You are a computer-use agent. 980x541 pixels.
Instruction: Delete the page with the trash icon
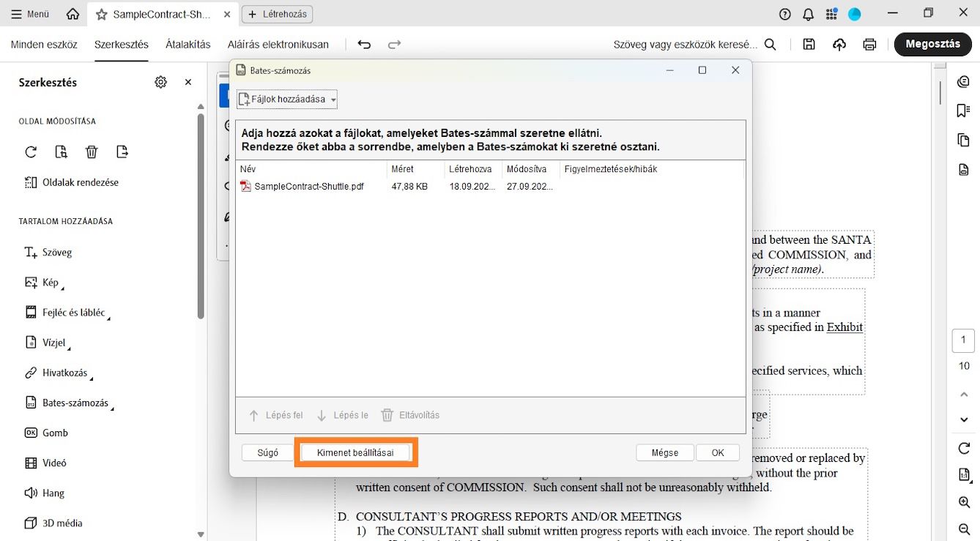92,152
